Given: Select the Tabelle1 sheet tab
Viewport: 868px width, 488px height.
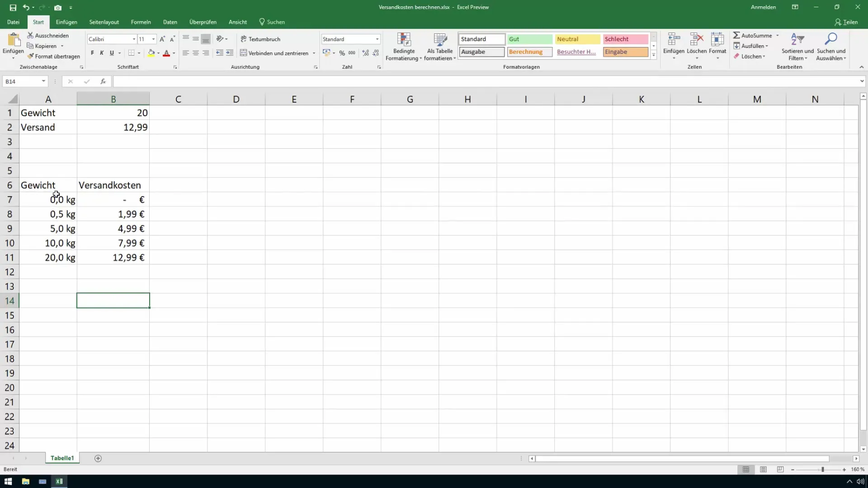Looking at the screenshot, I should tap(62, 458).
